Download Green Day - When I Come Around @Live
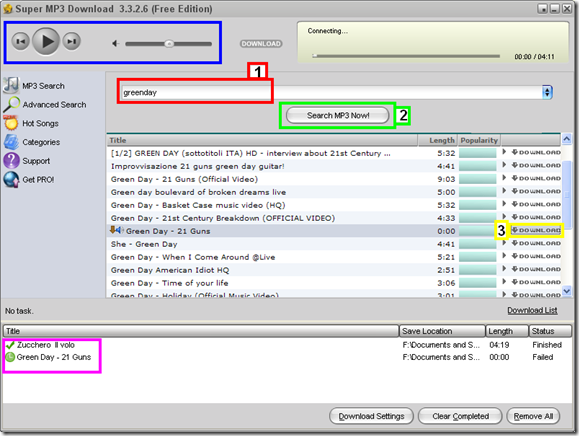This screenshot has width=579, height=436. pos(536,256)
